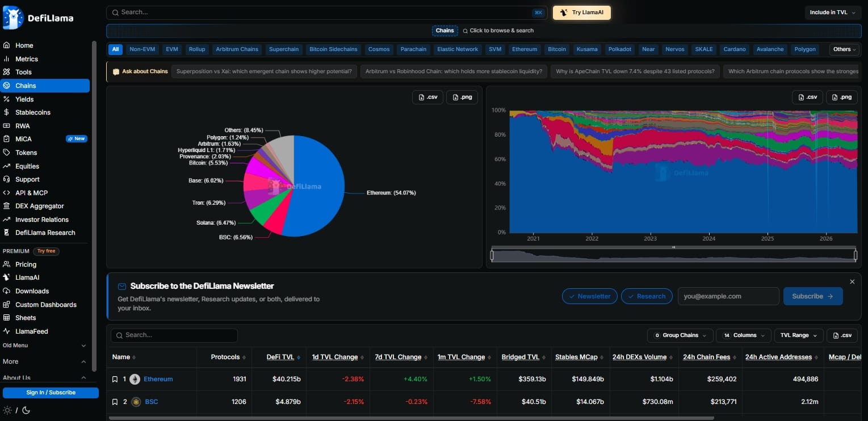This screenshot has width=868, height=421.
Task: Click the left handle of the chart range slider
Action: tap(492, 255)
